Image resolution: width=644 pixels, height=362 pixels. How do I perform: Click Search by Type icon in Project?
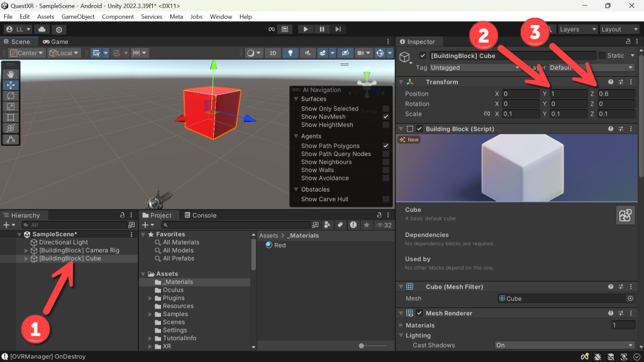tap(327, 225)
